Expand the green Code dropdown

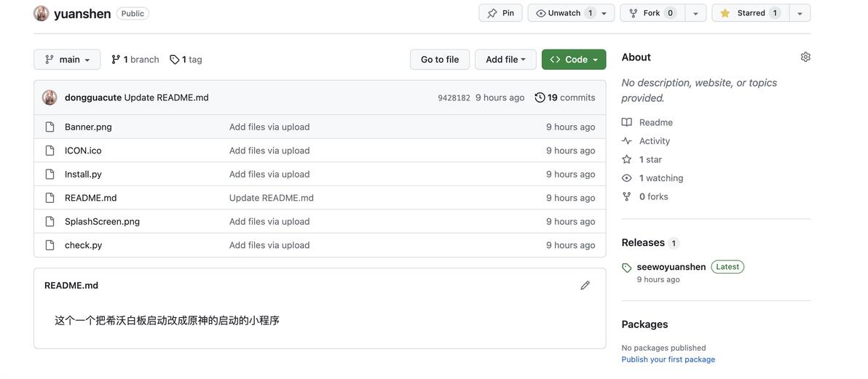(x=574, y=60)
